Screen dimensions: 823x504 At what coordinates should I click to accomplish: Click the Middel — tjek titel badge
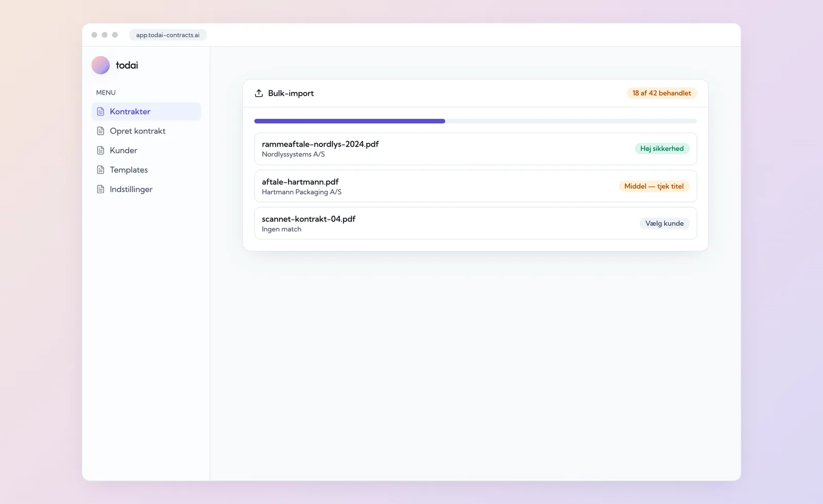pyautogui.click(x=654, y=186)
